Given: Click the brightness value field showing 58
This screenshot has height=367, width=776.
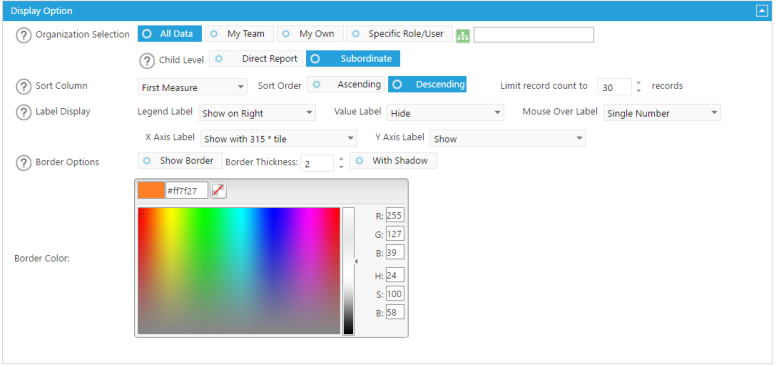Looking at the screenshot, I should (395, 312).
